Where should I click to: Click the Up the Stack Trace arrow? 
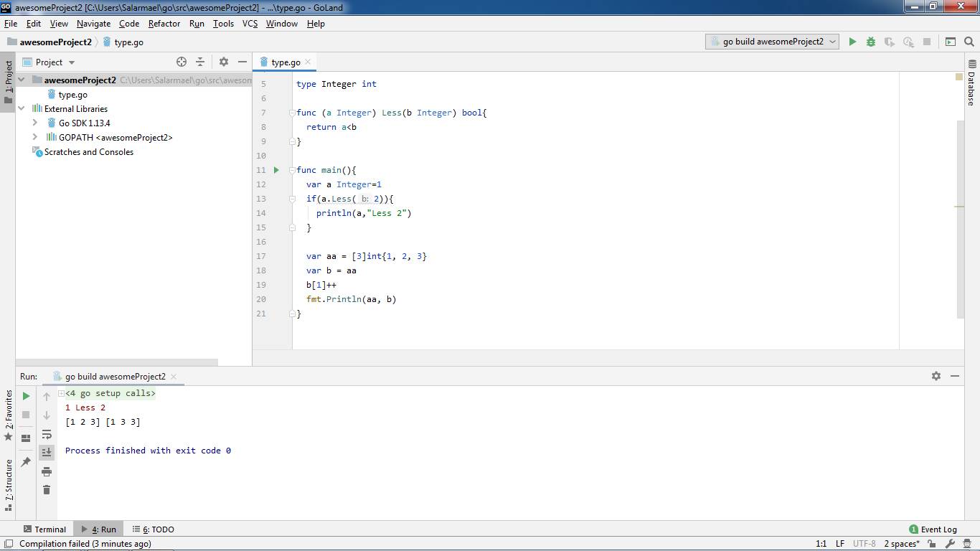[47, 396]
